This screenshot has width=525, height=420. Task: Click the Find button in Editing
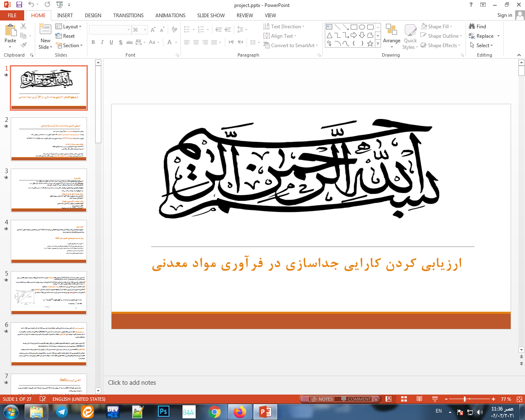(477, 27)
